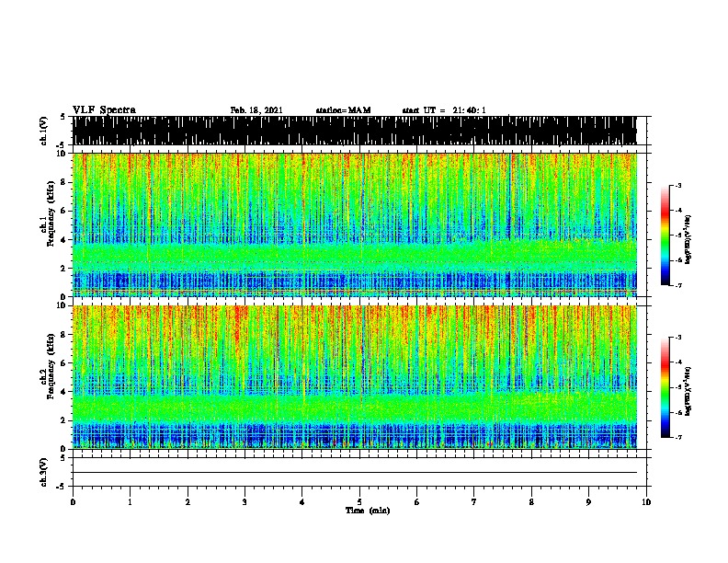Click the "-7" label on ch.2 color bar
728x563 pixels.
pos(677,437)
